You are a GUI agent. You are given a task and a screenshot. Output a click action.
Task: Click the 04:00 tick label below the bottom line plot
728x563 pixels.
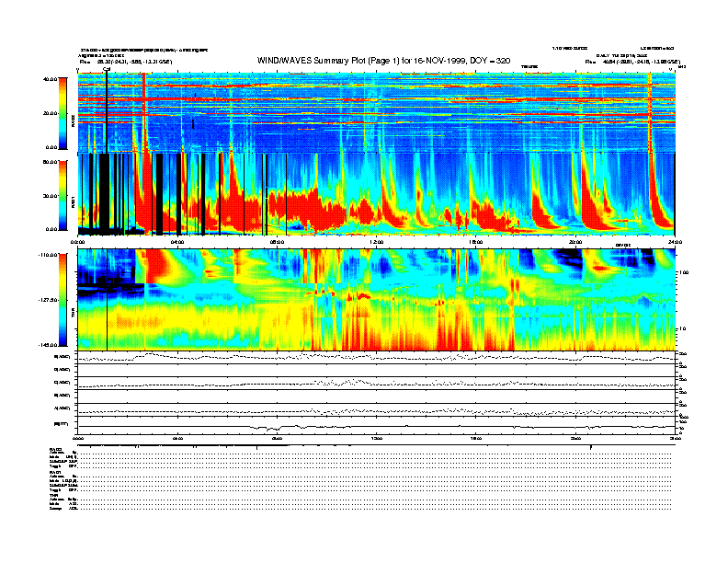click(x=177, y=438)
